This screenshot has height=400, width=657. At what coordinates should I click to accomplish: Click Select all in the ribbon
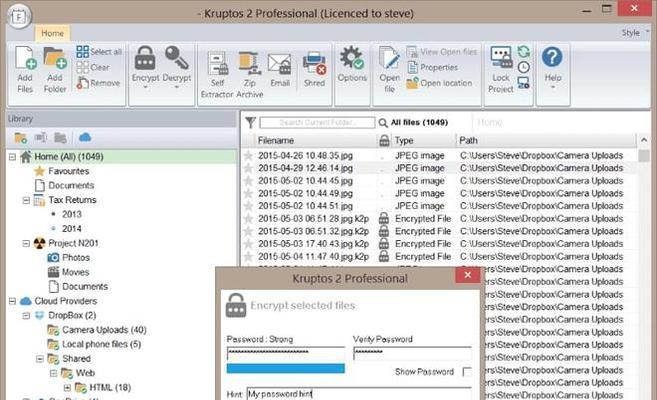click(99, 52)
